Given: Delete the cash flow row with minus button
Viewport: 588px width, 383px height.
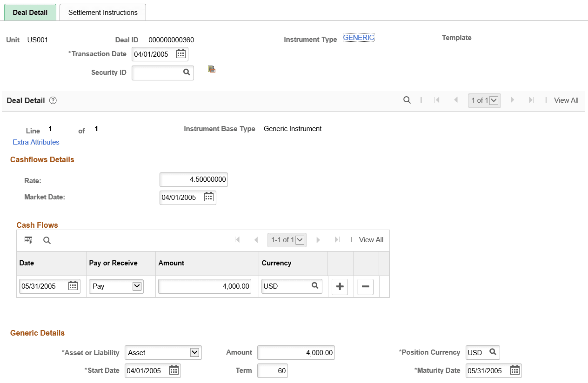Looking at the screenshot, I should tap(365, 286).
